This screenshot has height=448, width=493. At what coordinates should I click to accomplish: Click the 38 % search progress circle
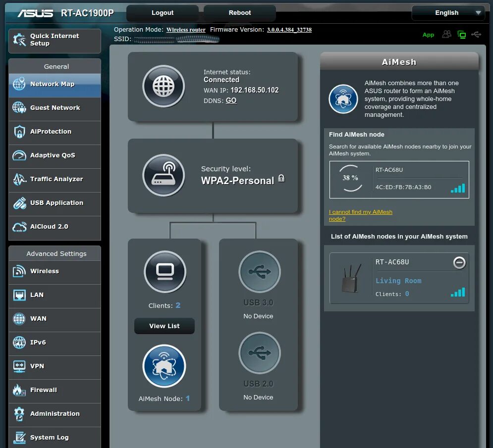(351, 178)
